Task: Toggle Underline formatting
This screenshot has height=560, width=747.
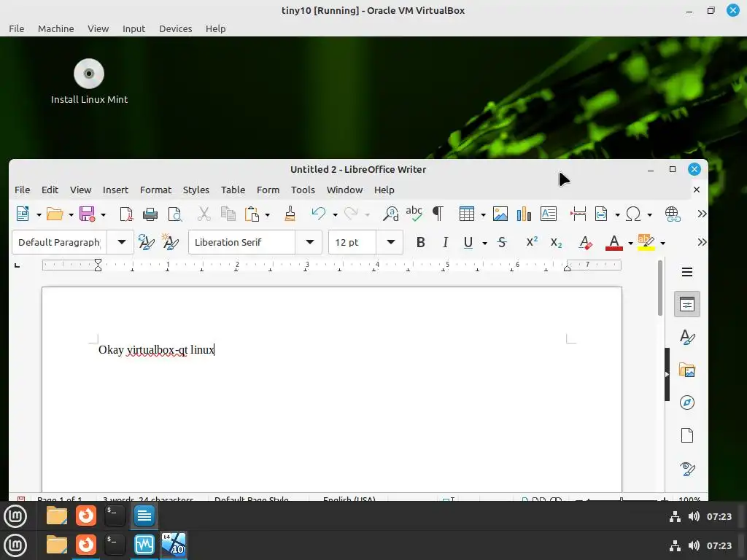Action: pos(468,243)
